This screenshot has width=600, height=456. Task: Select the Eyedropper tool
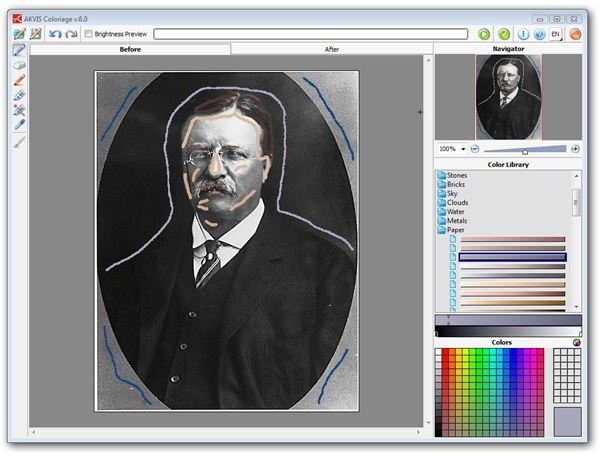pyautogui.click(x=19, y=124)
